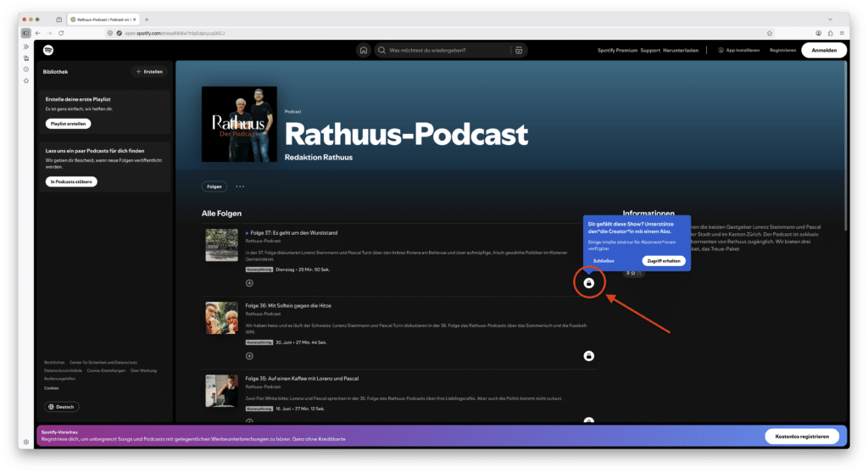868x473 pixels.
Task: Close the Rathuus-Podcast browser tab
Action: click(135, 19)
